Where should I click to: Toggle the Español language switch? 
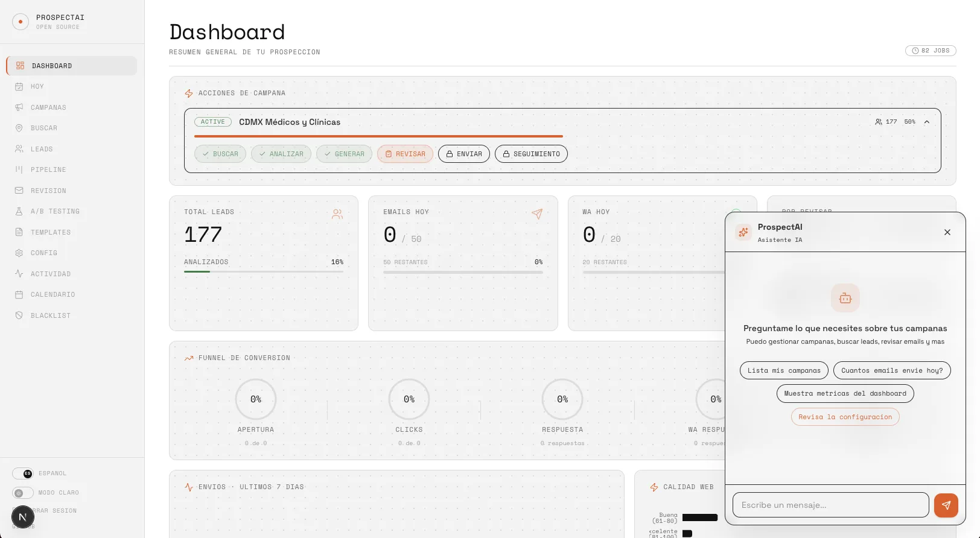[23, 473]
